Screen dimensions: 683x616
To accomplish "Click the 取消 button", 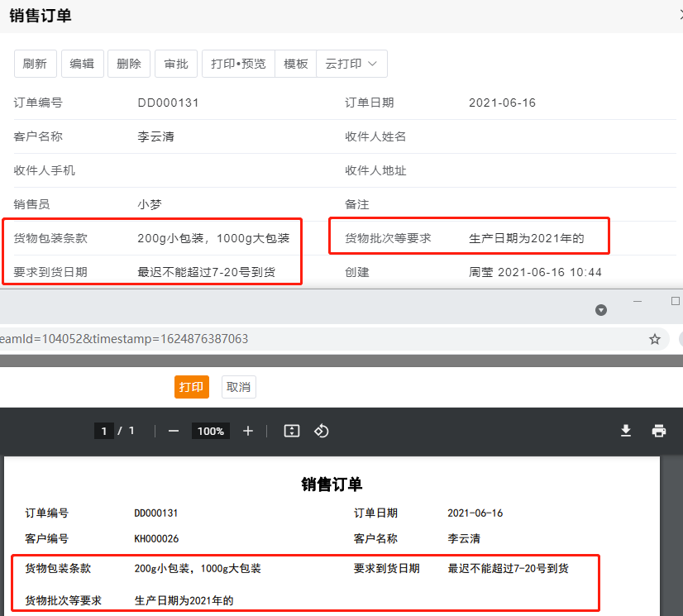I will point(239,387).
